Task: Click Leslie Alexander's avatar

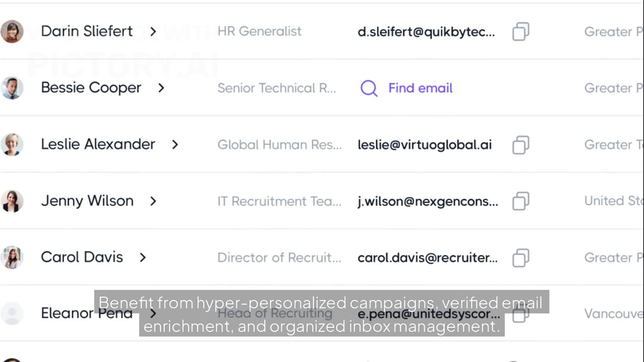Action: 12,144
